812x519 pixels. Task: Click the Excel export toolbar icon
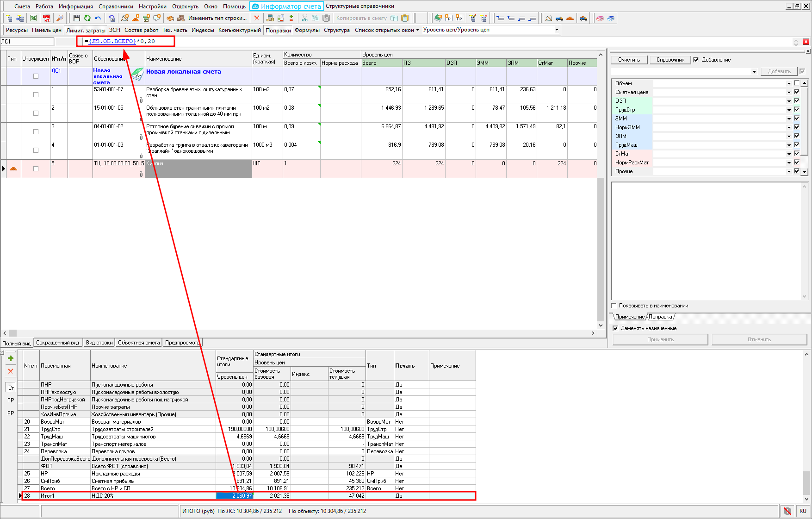click(x=33, y=18)
